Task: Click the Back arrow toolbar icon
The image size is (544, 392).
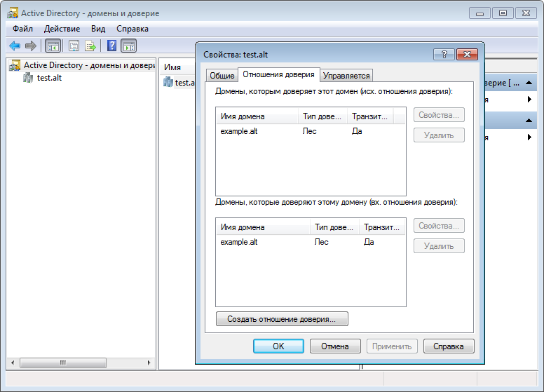Action: [15, 46]
